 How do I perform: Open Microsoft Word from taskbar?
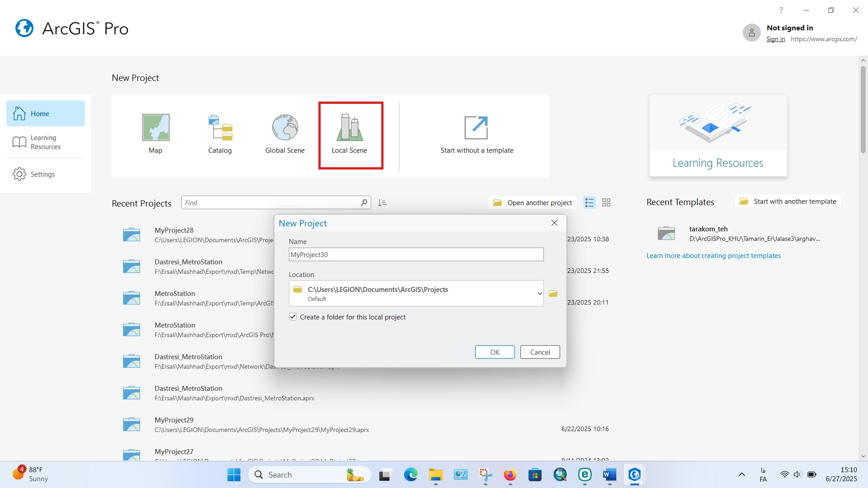pyautogui.click(x=609, y=475)
